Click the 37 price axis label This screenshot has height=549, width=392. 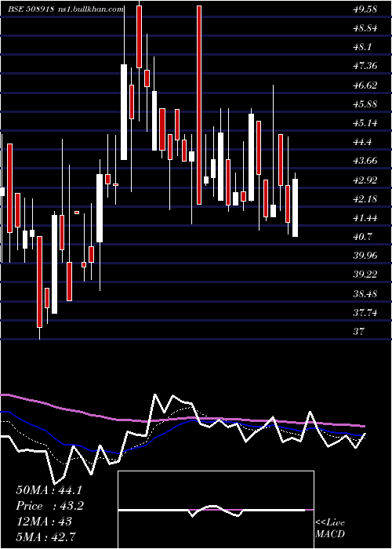[359, 332]
